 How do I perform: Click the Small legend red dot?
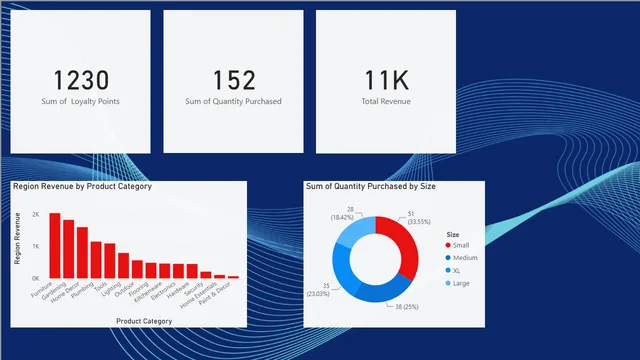tap(448, 245)
